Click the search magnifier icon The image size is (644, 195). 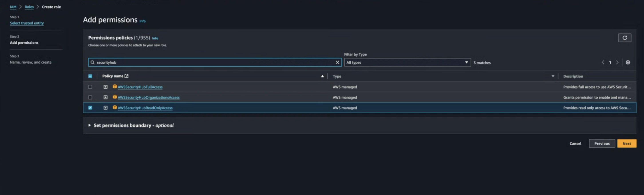92,62
